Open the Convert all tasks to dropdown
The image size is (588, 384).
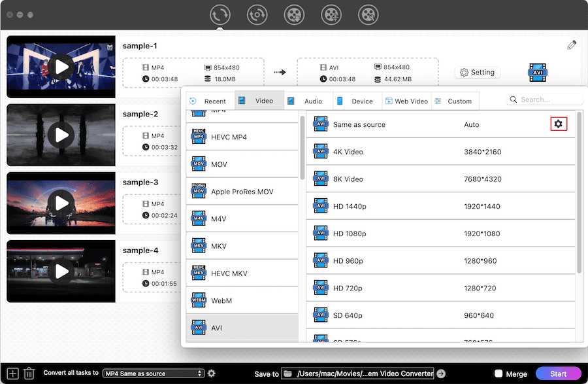[154, 374]
